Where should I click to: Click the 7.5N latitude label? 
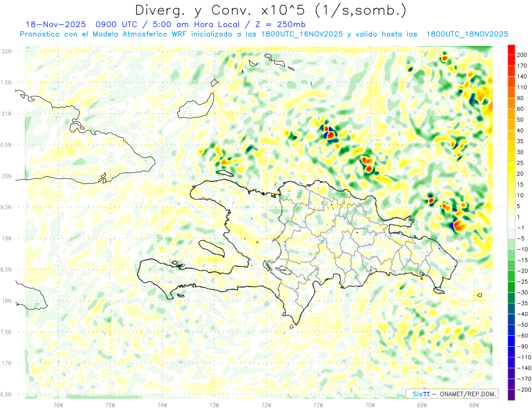[6, 332]
